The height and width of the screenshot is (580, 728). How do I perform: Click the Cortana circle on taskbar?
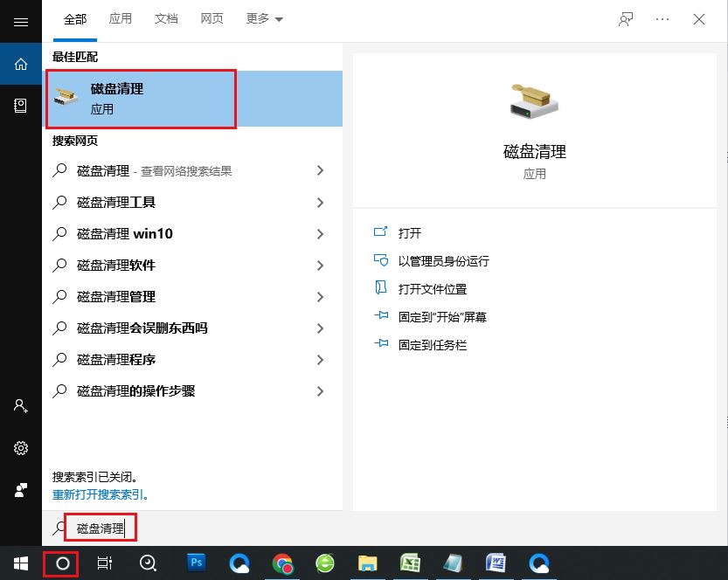coord(62,563)
